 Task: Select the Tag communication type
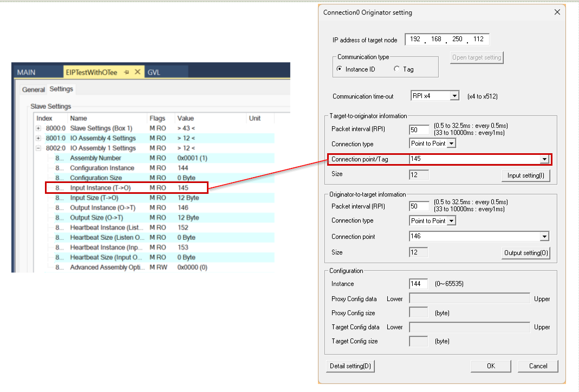click(x=396, y=69)
